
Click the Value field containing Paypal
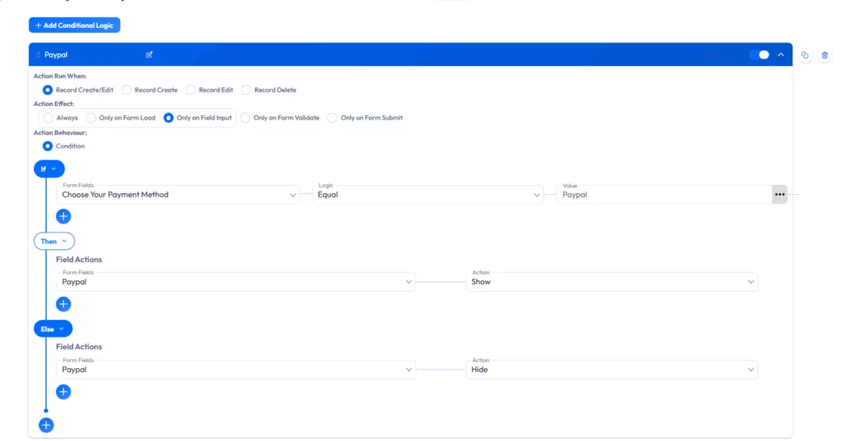tap(661, 194)
